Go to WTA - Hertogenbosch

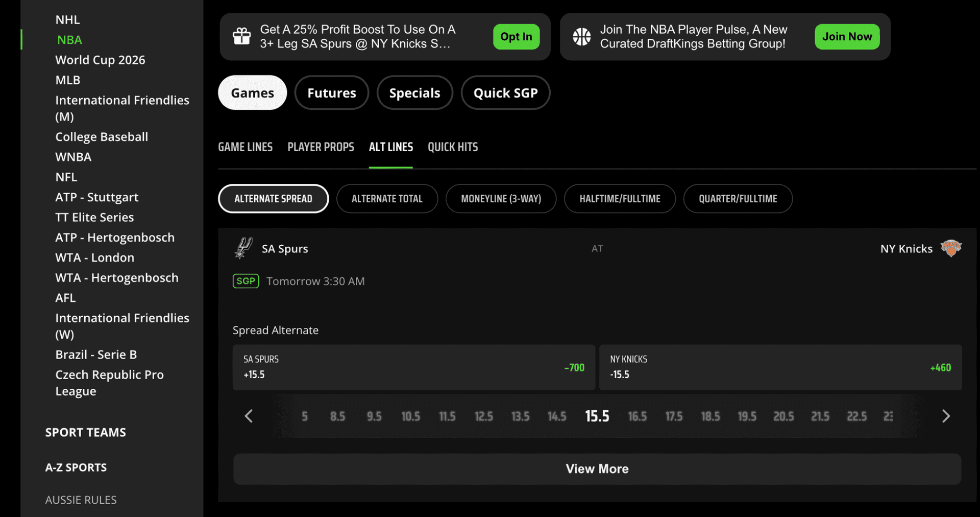pos(117,278)
